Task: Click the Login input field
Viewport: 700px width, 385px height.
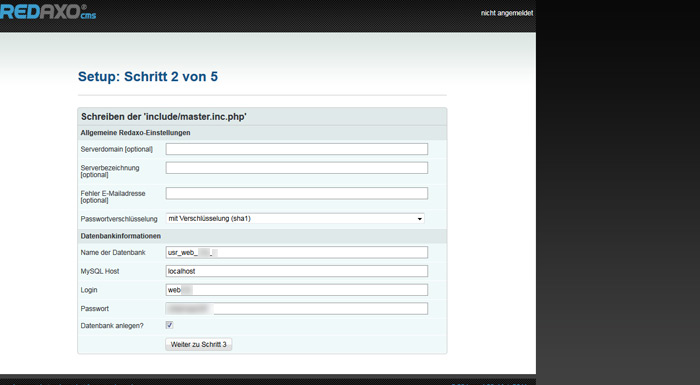Action: point(296,290)
